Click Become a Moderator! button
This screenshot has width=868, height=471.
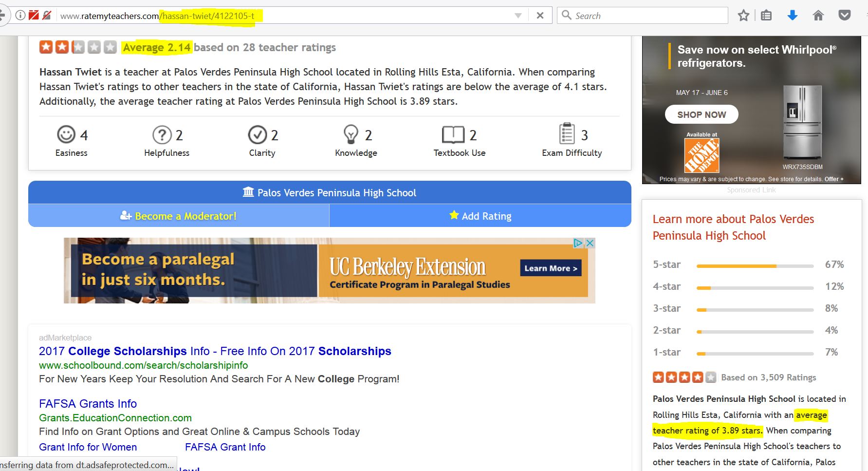click(179, 216)
